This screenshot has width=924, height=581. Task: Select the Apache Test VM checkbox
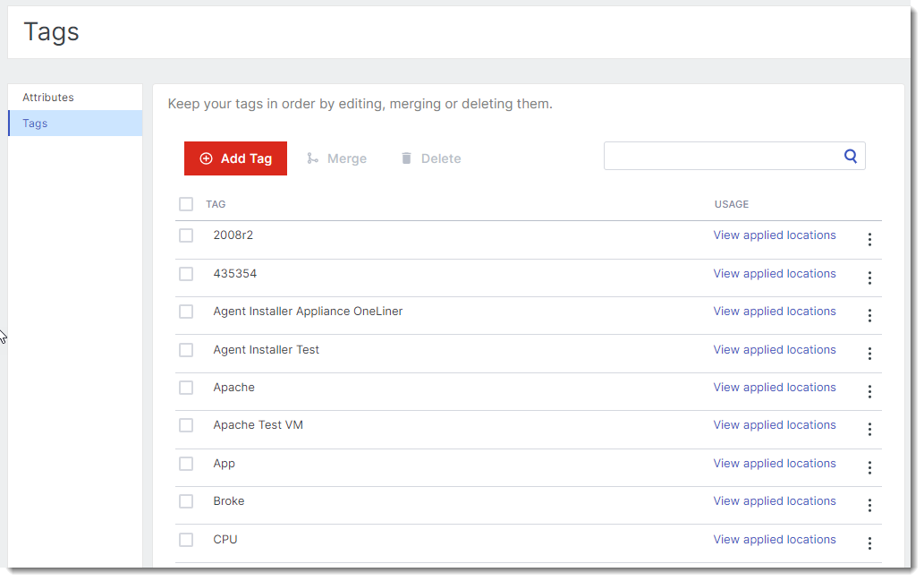click(186, 425)
